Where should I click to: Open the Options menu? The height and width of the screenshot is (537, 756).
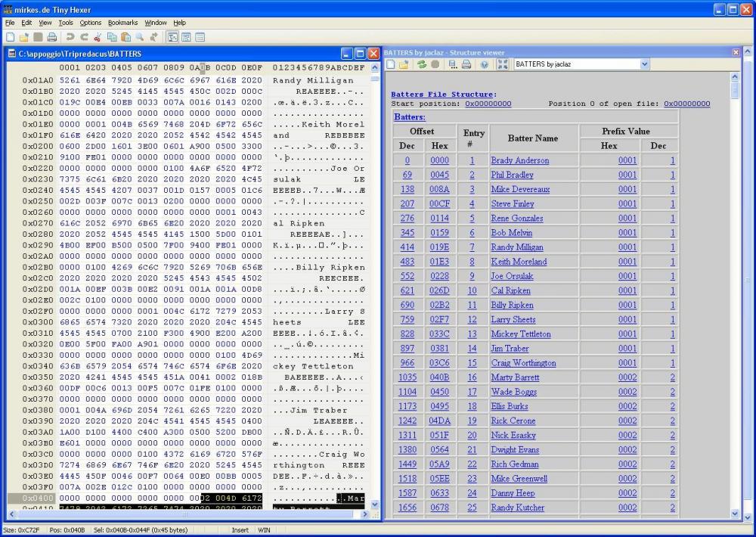[x=90, y=23]
